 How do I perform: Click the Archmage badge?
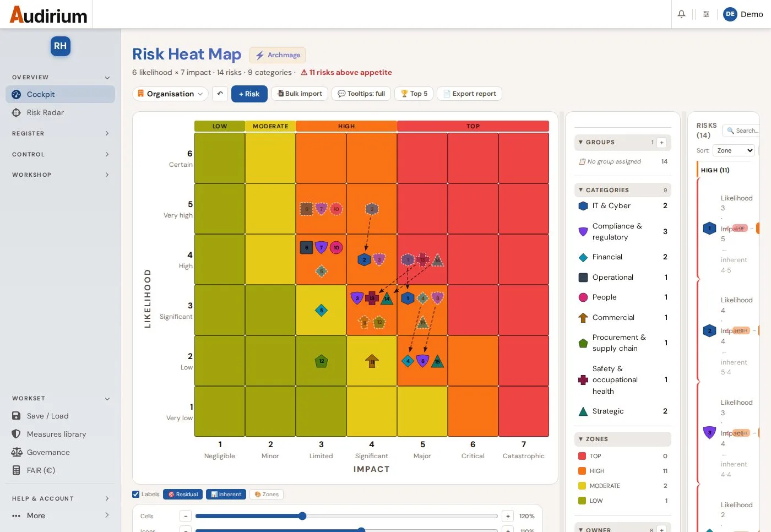[x=278, y=55]
